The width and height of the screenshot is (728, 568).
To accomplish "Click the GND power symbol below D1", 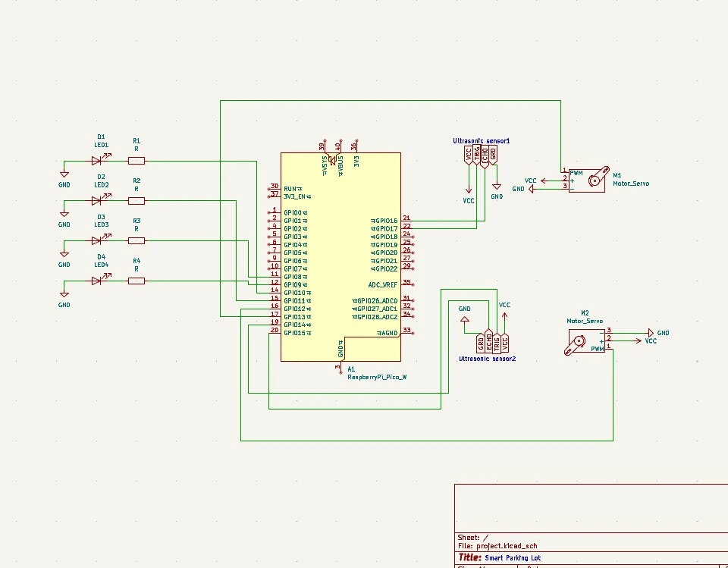I will tap(64, 174).
